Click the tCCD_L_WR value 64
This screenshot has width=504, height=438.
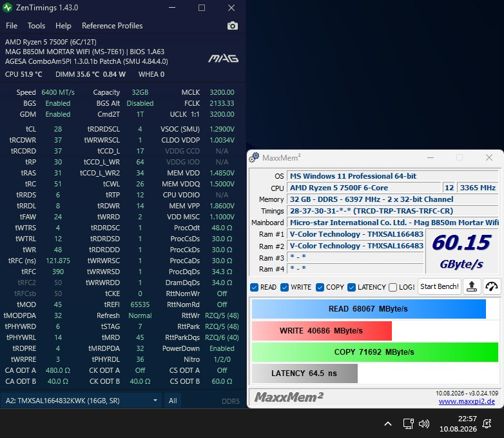tap(140, 162)
